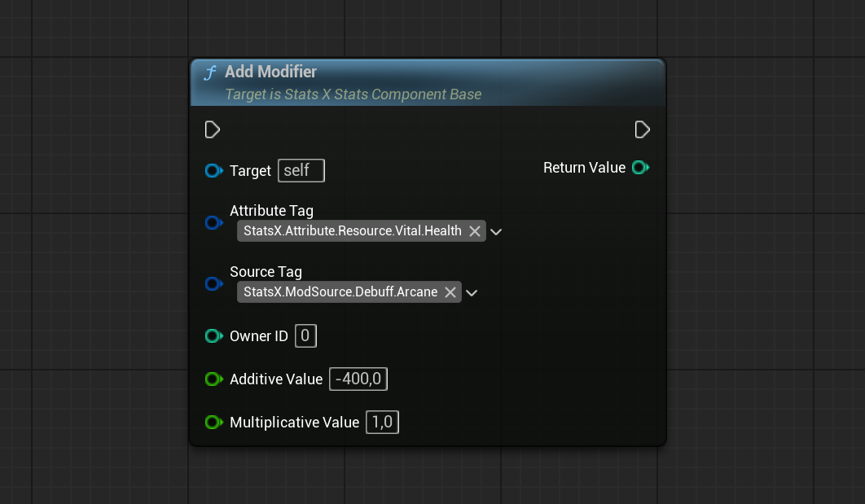Viewport: 865px width, 504px height.
Task: Select the Owner ID input pin circle
Action: coord(213,335)
